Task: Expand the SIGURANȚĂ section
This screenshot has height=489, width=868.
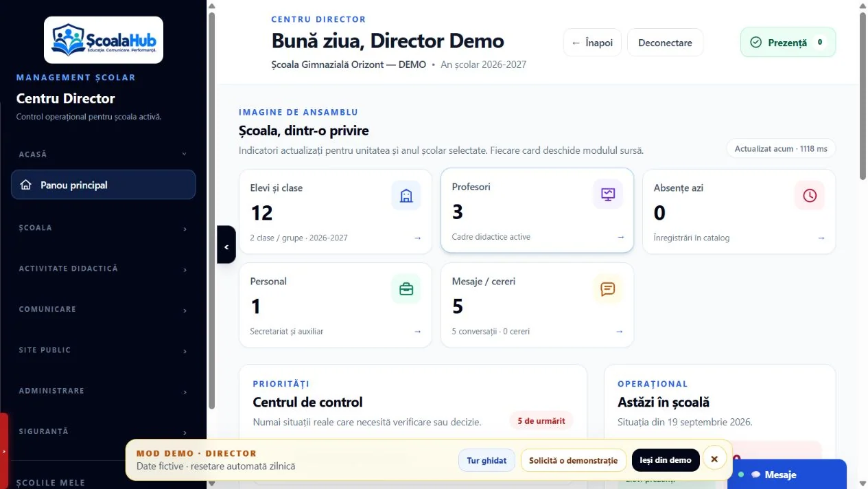Action: 103,431
